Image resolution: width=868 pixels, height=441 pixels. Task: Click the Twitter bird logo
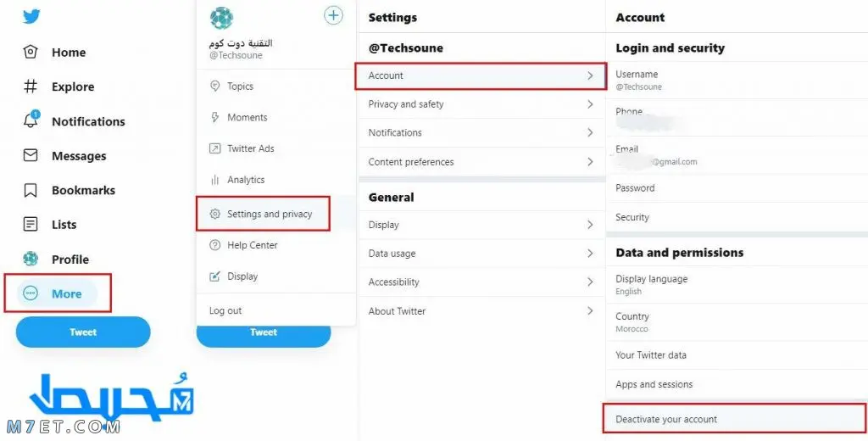pyautogui.click(x=31, y=17)
